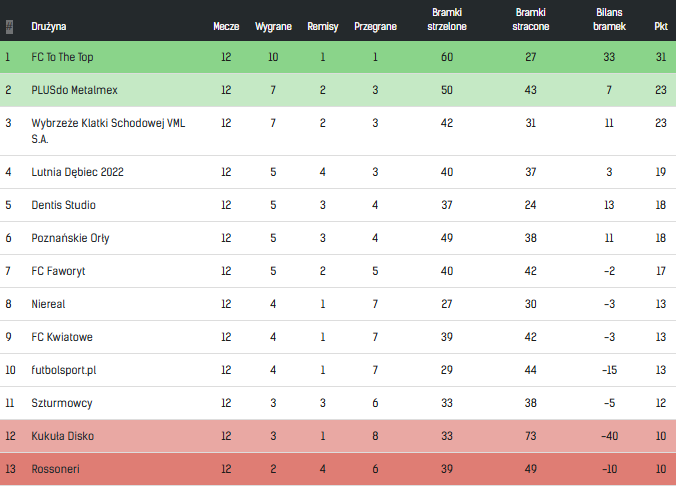Image resolution: width=678 pixels, height=487 pixels.
Task: Click the Dentis Studio team name
Action: point(64,205)
